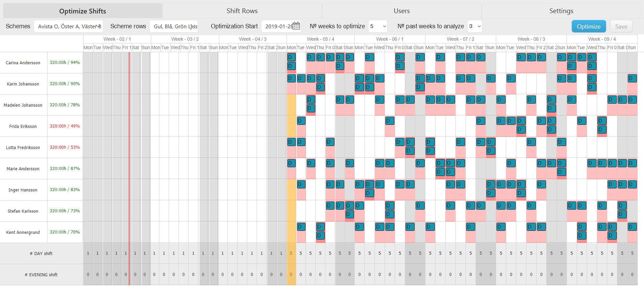
Task: Open the Scheme rows dropdown
Action: tap(173, 26)
